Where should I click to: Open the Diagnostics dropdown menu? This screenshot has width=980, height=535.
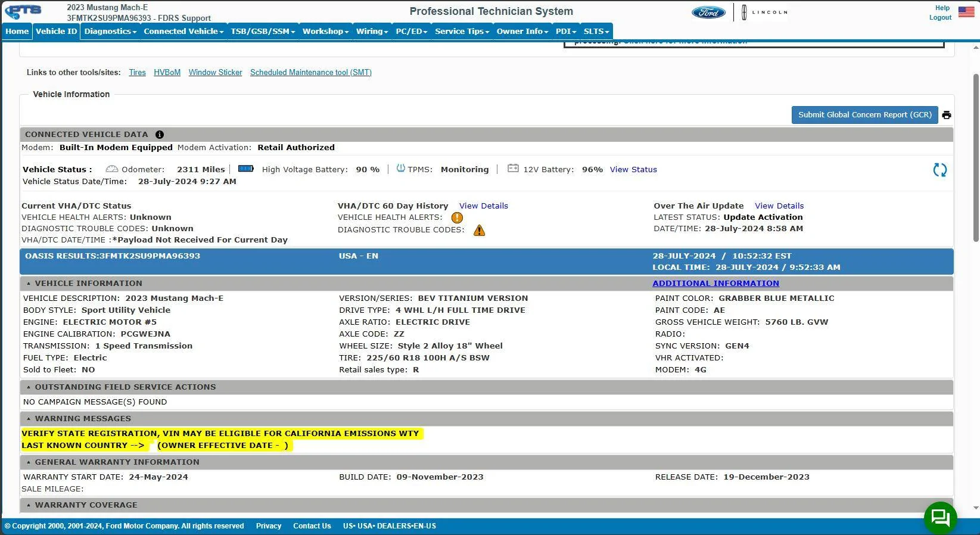[110, 32]
